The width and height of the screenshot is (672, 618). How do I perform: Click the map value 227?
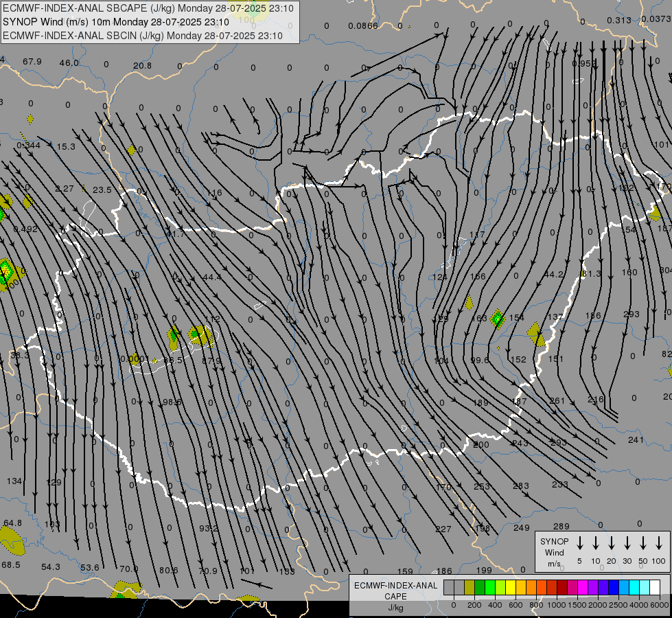pyautogui.click(x=443, y=529)
